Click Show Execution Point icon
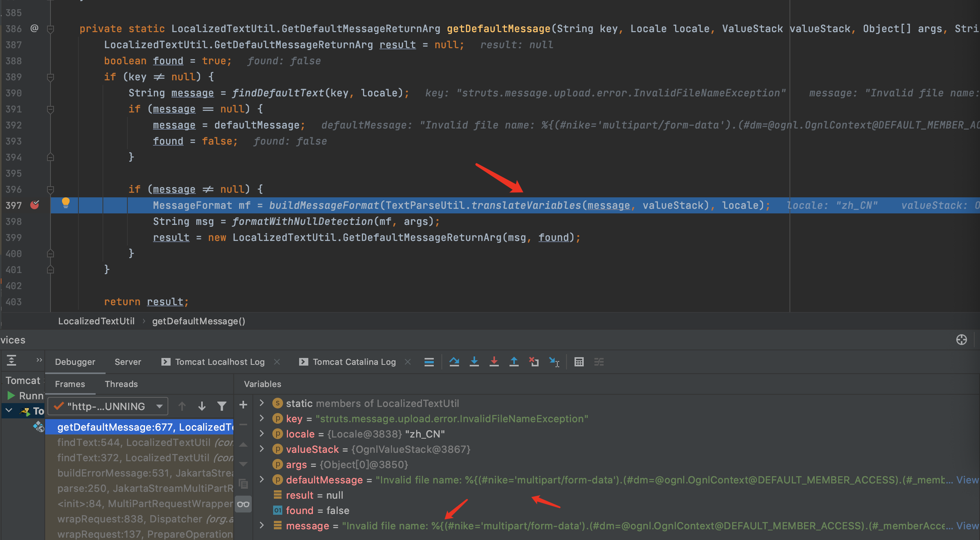980x540 pixels. (x=429, y=362)
